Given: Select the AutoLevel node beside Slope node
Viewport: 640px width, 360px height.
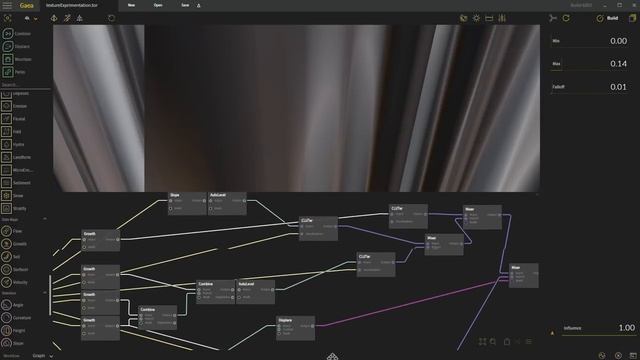Looking at the screenshot, I should click(227, 203).
